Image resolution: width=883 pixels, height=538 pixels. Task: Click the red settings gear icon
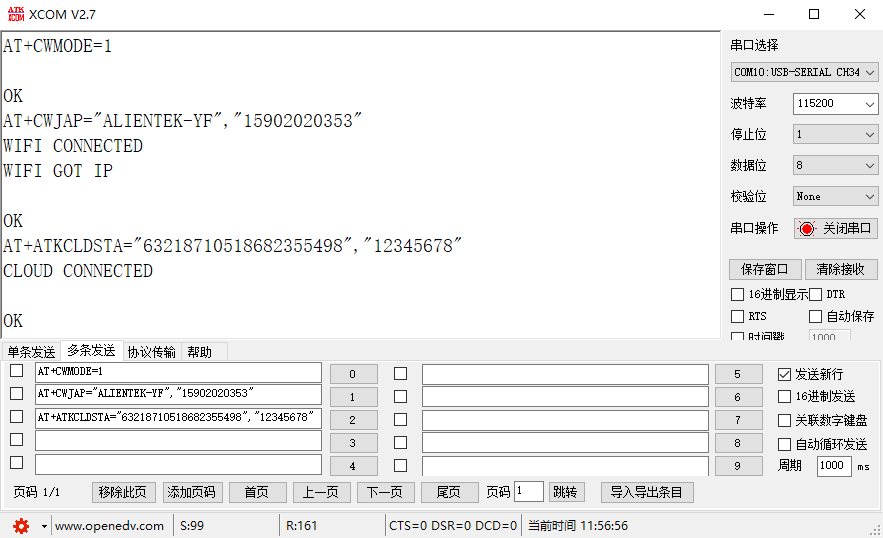pyautogui.click(x=21, y=526)
